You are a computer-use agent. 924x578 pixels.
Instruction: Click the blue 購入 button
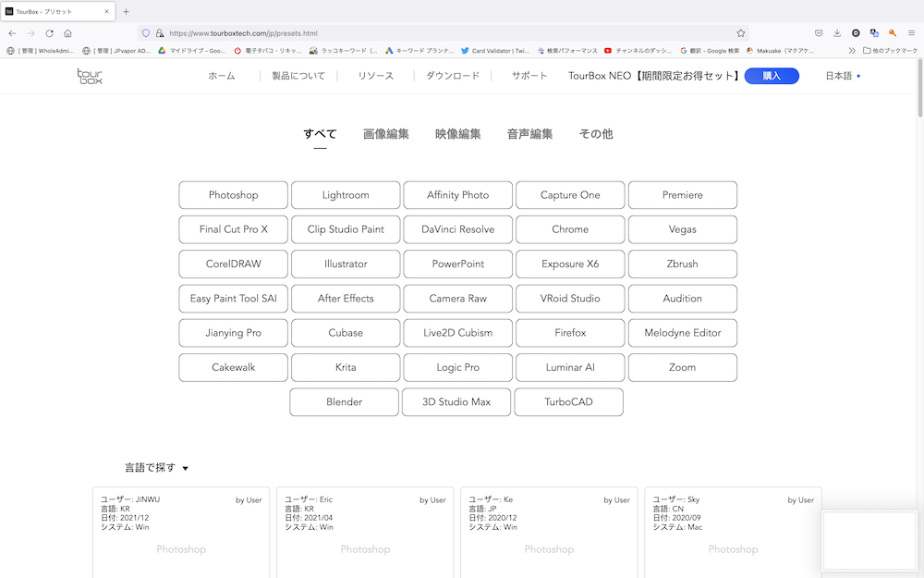[x=772, y=76]
